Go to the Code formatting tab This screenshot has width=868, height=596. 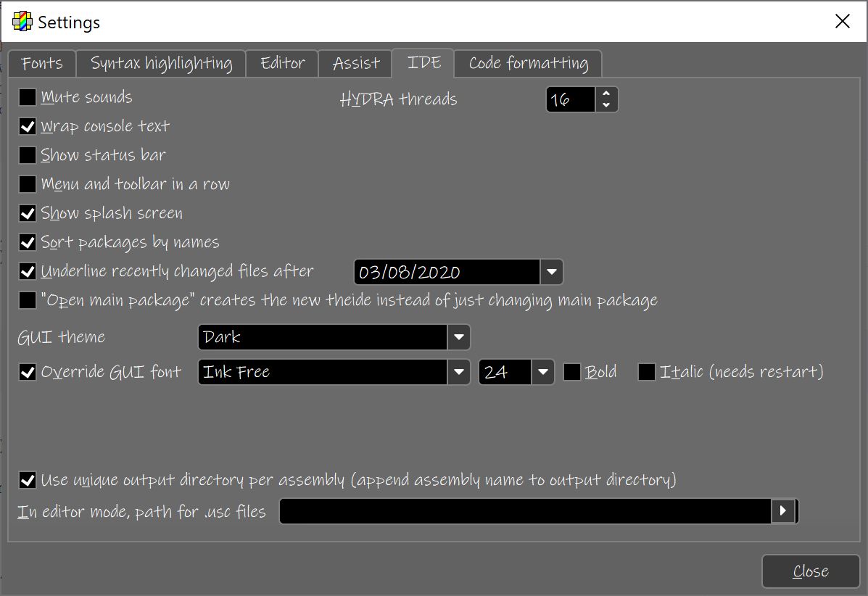[x=528, y=63]
